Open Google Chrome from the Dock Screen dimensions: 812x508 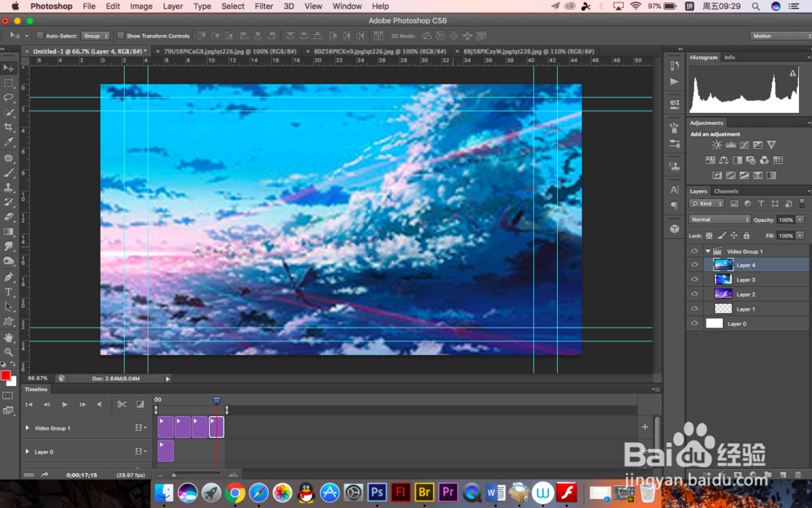(235, 493)
